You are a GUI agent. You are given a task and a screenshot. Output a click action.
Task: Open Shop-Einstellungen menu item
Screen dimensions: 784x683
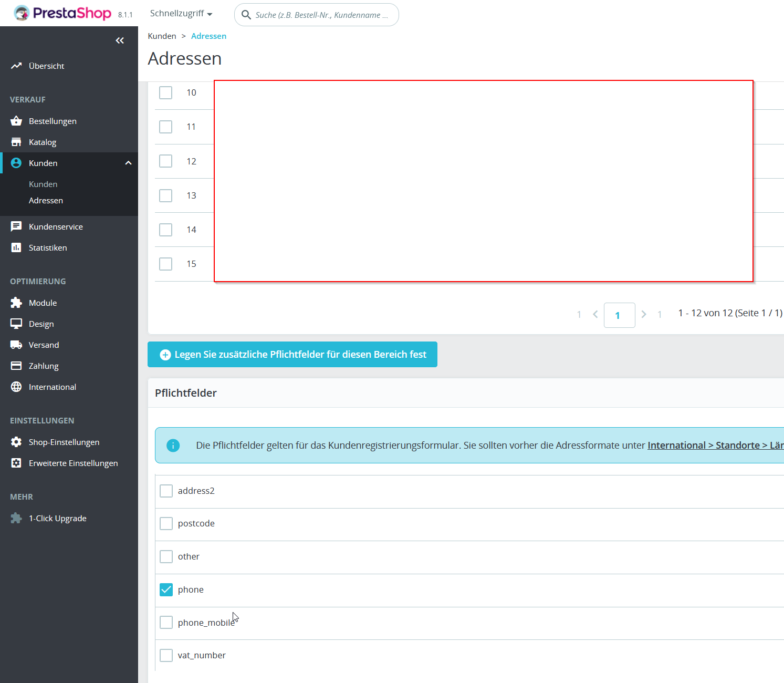point(64,442)
